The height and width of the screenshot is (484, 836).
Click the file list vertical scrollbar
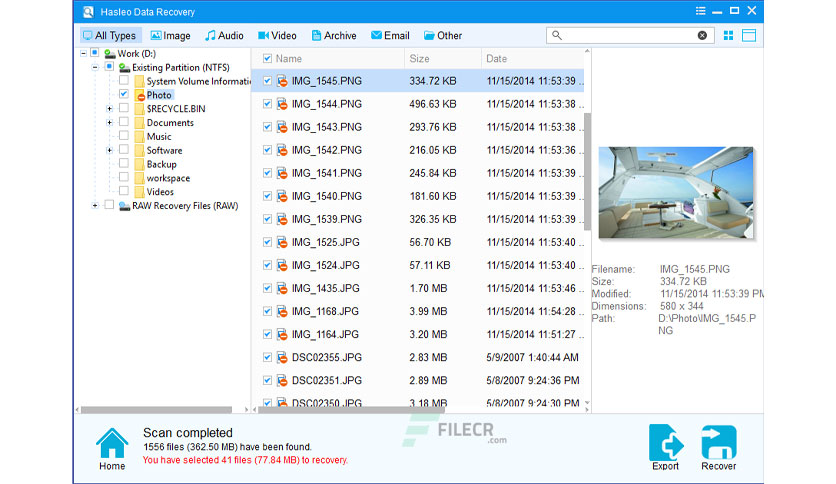coord(587,172)
